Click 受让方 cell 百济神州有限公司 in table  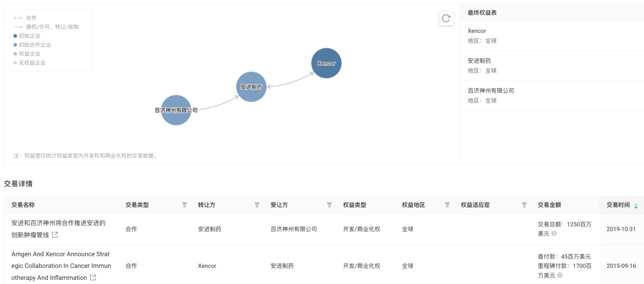pyautogui.click(x=293, y=229)
